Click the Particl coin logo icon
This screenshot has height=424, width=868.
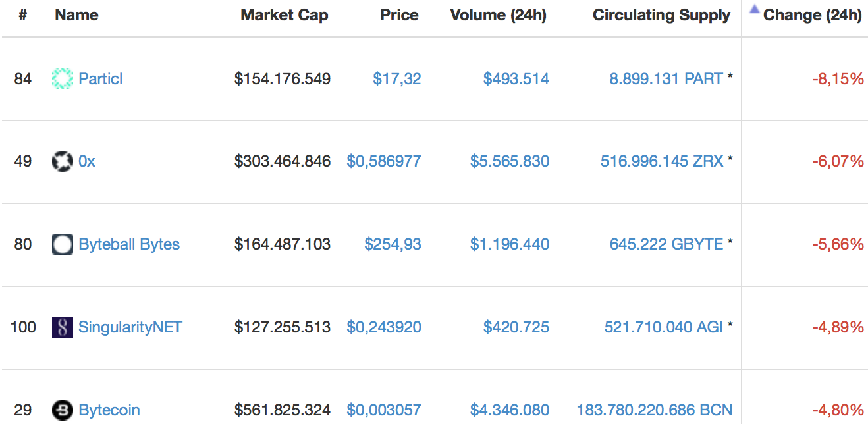(x=62, y=79)
